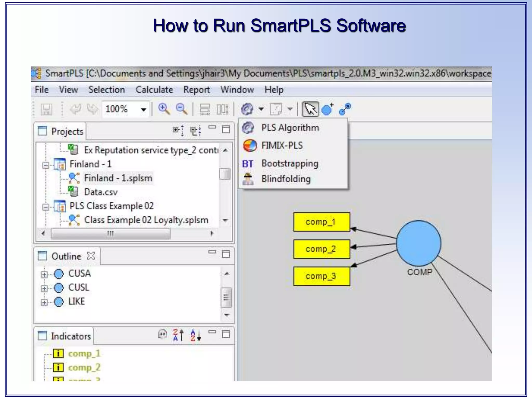Collapse the Finland - 1 project node
Screen dimensions: 532x399
[x=46, y=165]
